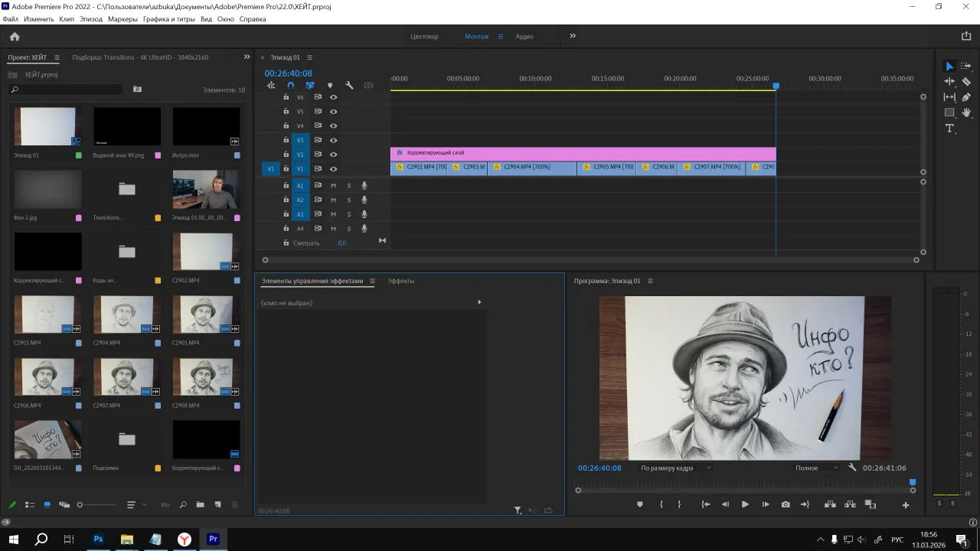The height and width of the screenshot is (551, 980).
Task: Open the Графика и титры menu
Action: [170, 18]
